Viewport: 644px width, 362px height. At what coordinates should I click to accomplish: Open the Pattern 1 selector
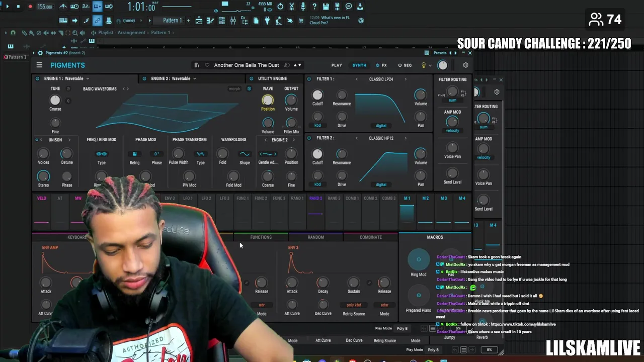[172, 21]
